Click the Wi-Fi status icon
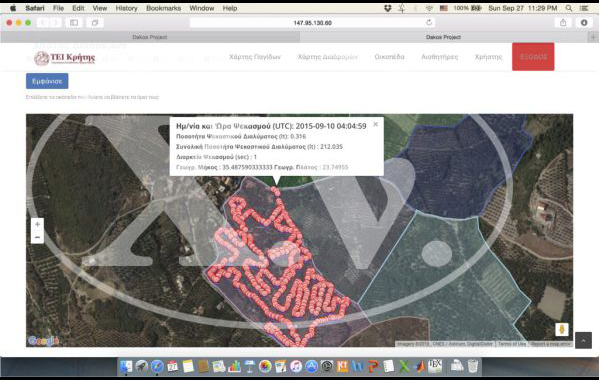 429,8
